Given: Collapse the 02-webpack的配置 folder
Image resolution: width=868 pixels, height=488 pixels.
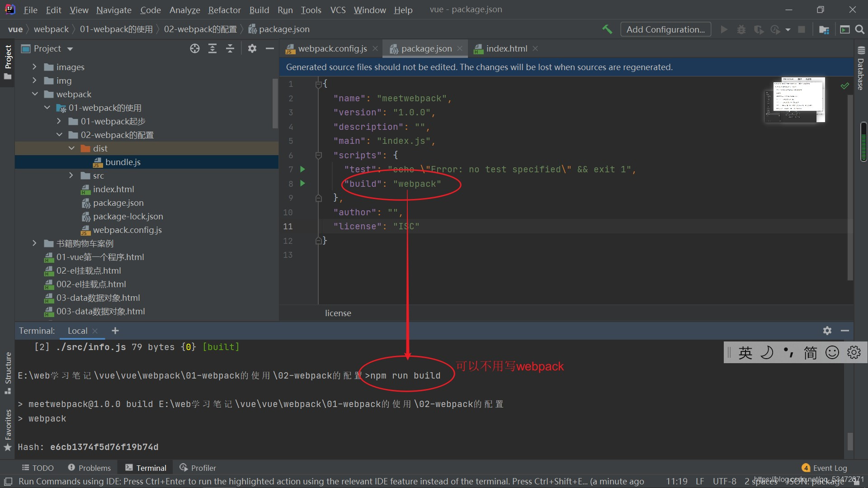Looking at the screenshot, I should pyautogui.click(x=59, y=135).
